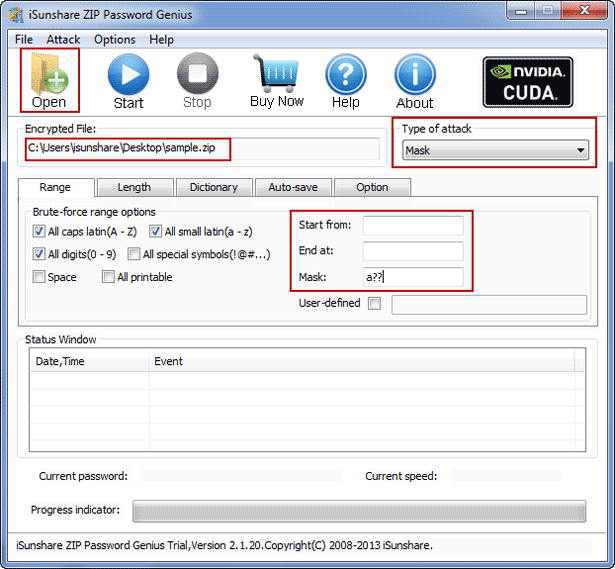Enable the Space checkbox
The height and width of the screenshot is (569, 615).
[x=39, y=277]
